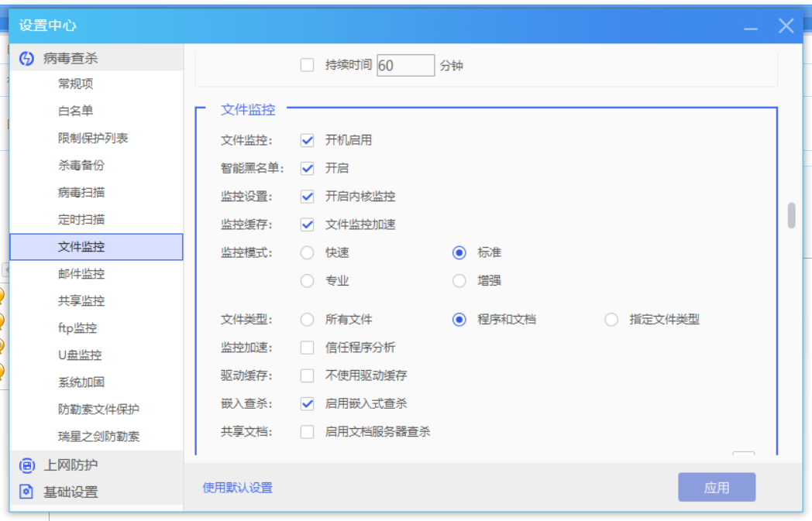Enable 不使用驱动缓存 checkbox
This screenshot has width=812, height=521.
(x=307, y=375)
